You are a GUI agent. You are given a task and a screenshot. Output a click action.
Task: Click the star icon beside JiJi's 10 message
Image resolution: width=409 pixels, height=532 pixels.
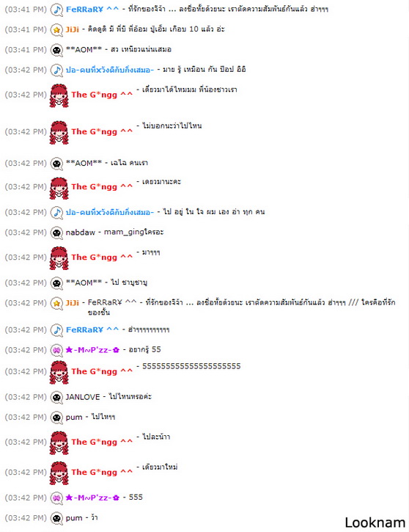point(56,30)
